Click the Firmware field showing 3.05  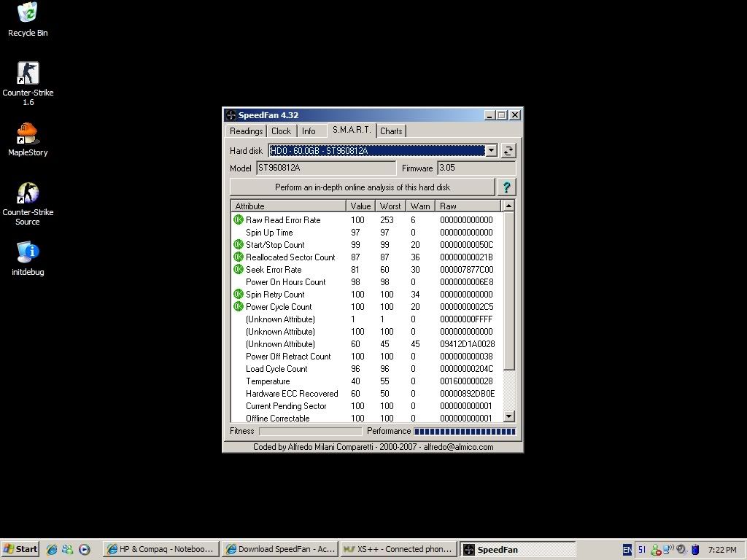point(476,168)
